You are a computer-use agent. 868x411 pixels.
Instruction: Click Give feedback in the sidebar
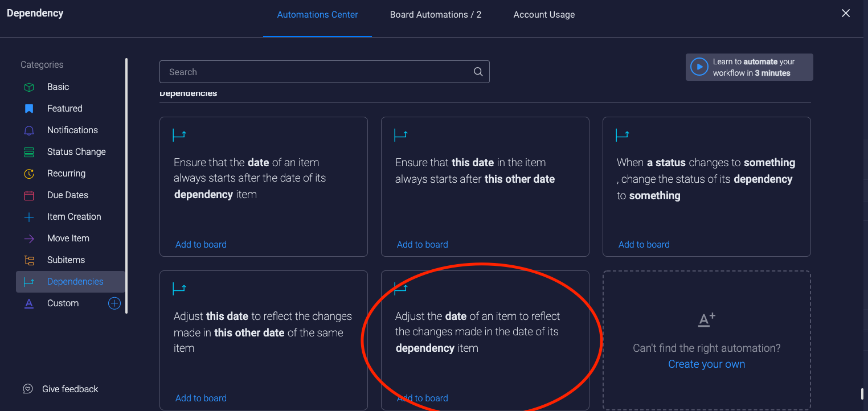point(69,389)
